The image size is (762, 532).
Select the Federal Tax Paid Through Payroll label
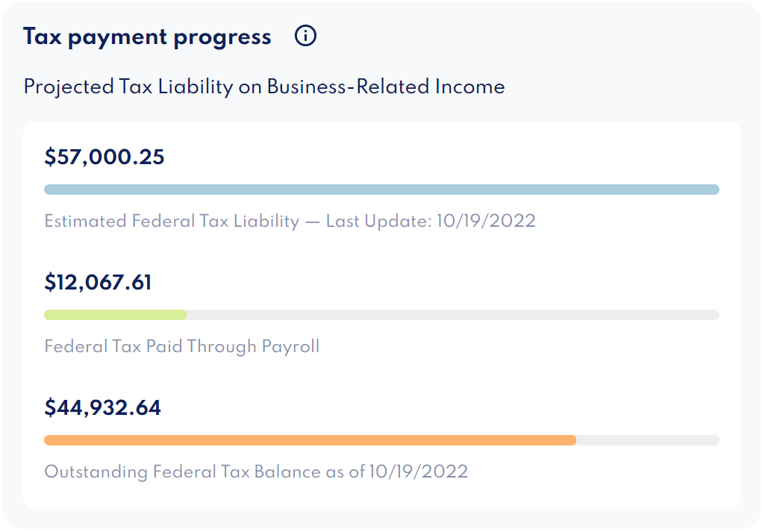click(x=182, y=346)
